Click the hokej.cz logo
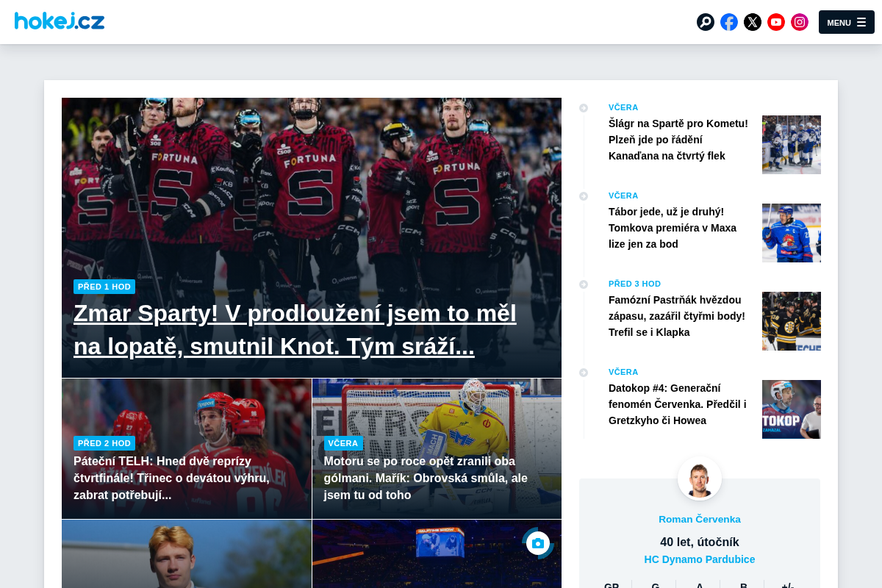 60,21
